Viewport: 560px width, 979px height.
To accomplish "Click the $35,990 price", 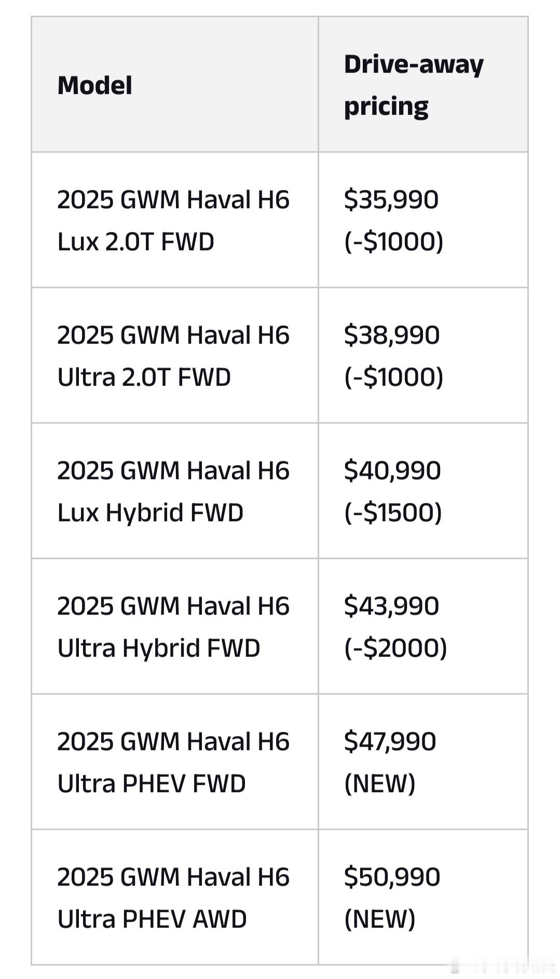I will tap(391, 199).
